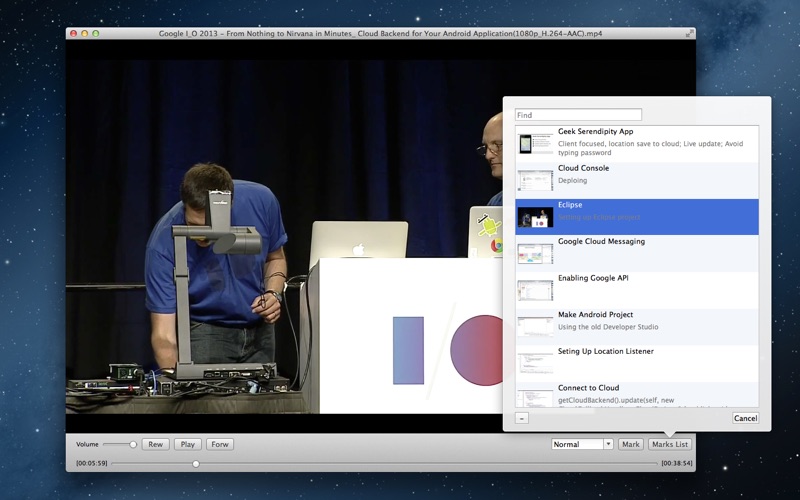
Task: Click the Google Cloud Messaging thumbnail
Action: [x=535, y=254]
